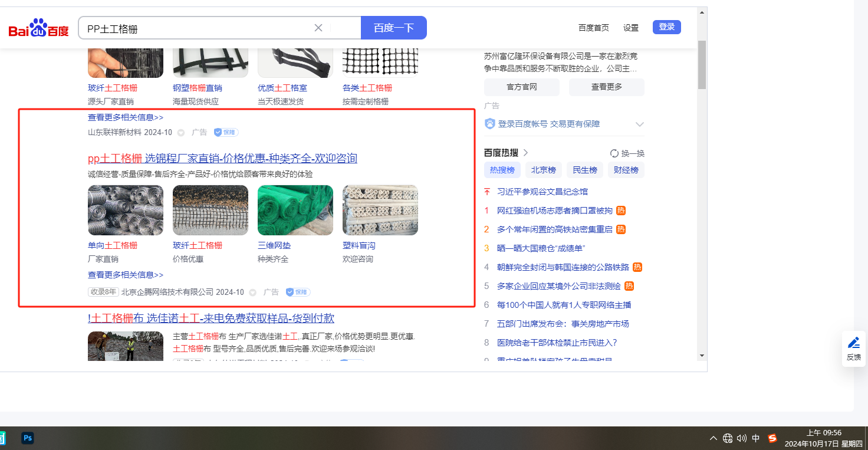This screenshot has width=868, height=450.
Task: Click the volume speaker icon in tray
Action: coord(742,438)
